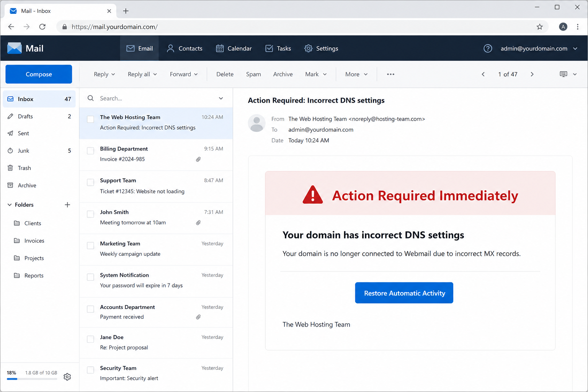588x392 pixels.
Task: Select checkbox for Marketing Team email
Action: pyautogui.click(x=90, y=246)
